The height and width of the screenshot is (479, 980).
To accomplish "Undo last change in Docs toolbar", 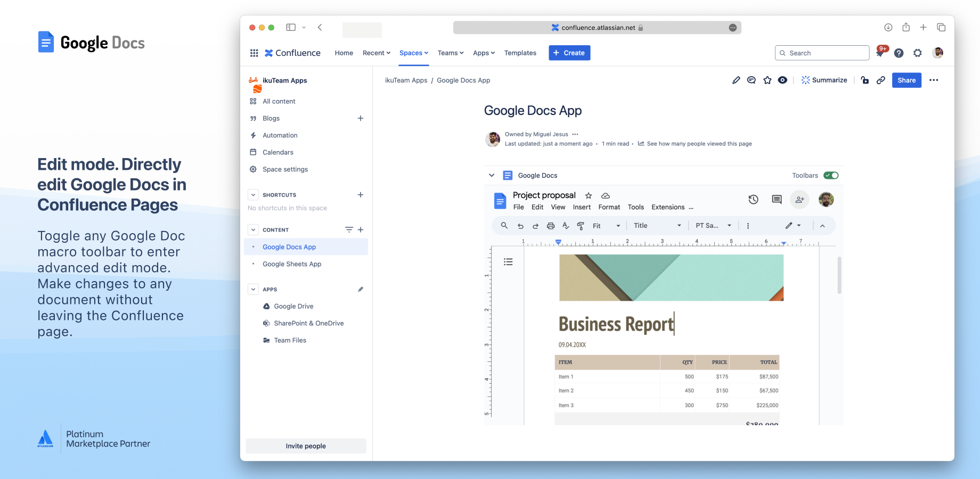I will [520, 226].
